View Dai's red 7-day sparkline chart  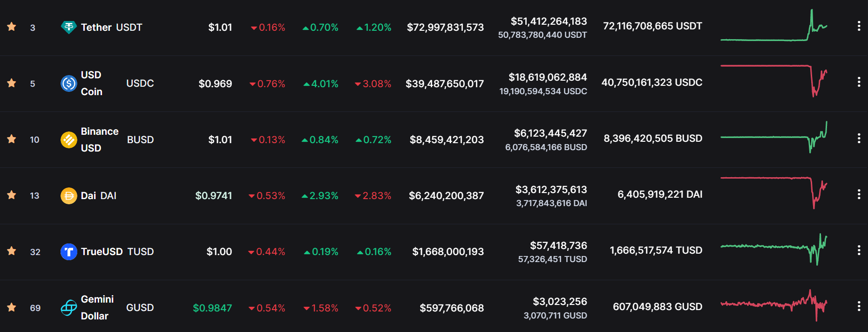(x=773, y=192)
